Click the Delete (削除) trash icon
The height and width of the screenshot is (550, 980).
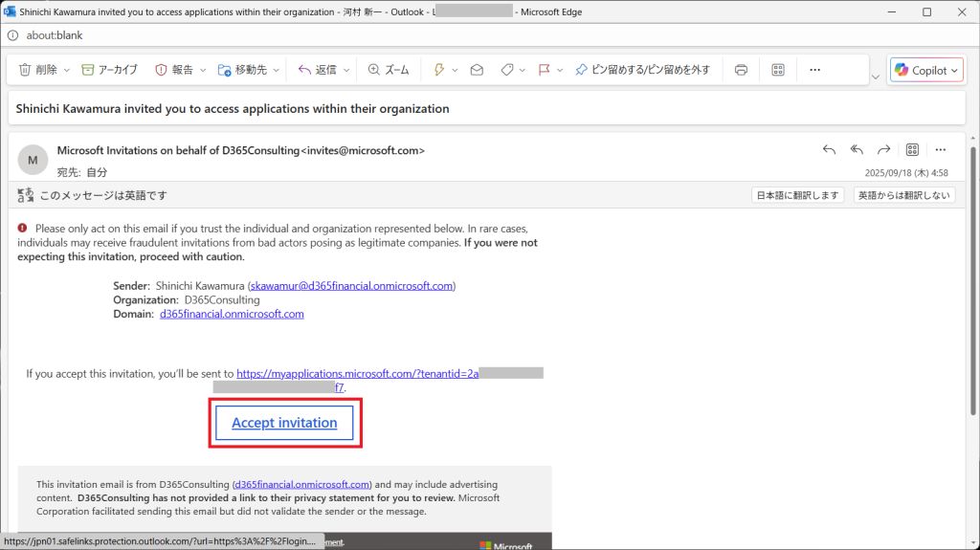(x=38, y=70)
